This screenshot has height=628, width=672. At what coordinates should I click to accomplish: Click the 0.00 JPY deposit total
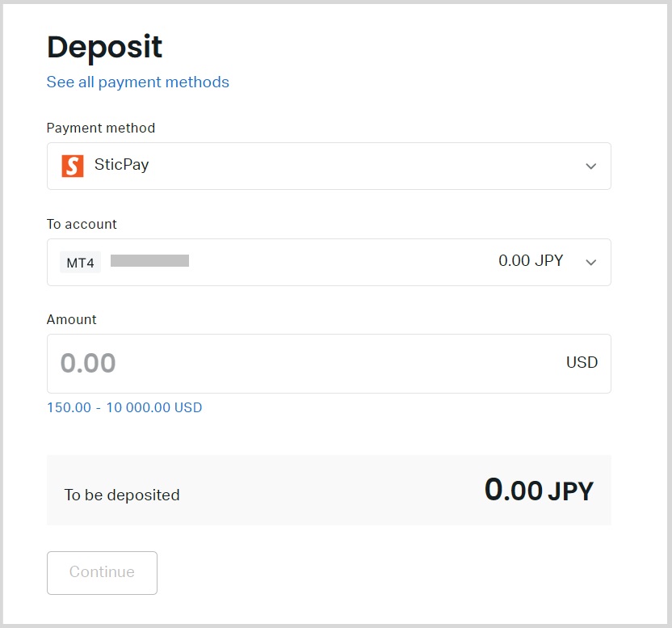(x=539, y=491)
